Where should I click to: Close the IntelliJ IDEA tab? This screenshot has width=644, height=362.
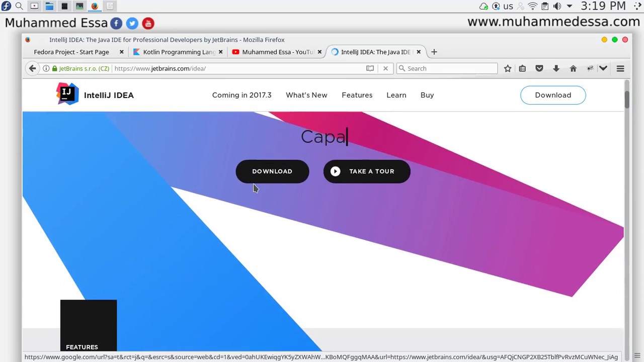(418, 52)
